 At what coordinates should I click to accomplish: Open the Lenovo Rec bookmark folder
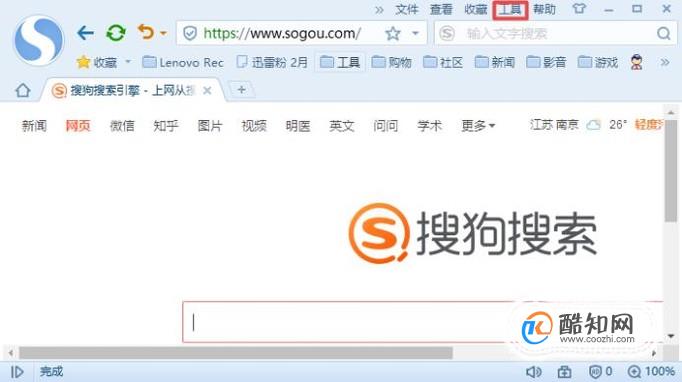183,63
